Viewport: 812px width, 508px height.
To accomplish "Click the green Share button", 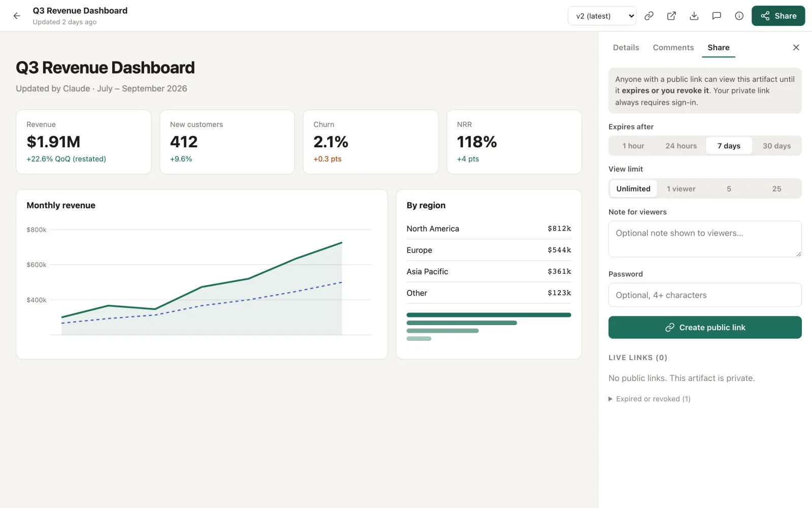I will coord(778,16).
